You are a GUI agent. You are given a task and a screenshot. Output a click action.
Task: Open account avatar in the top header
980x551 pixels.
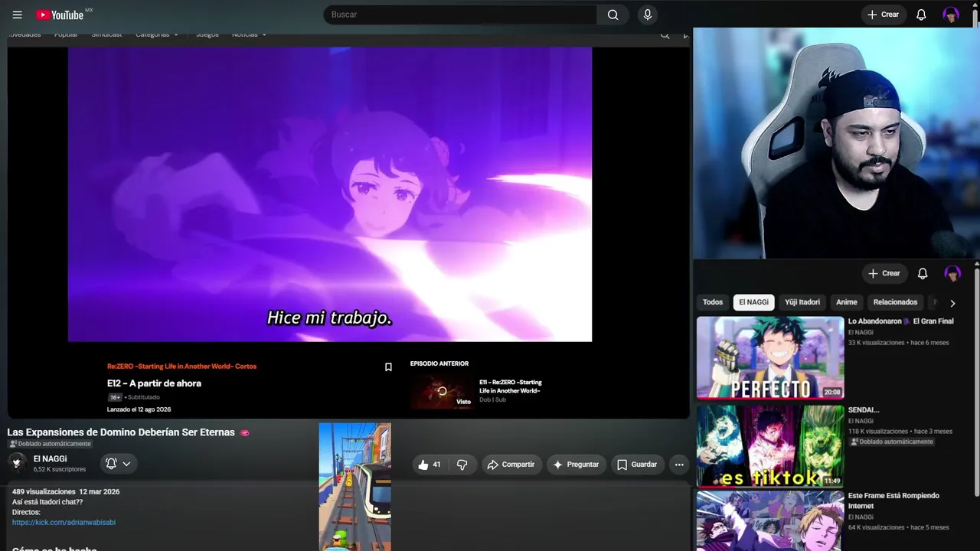click(x=951, y=15)
